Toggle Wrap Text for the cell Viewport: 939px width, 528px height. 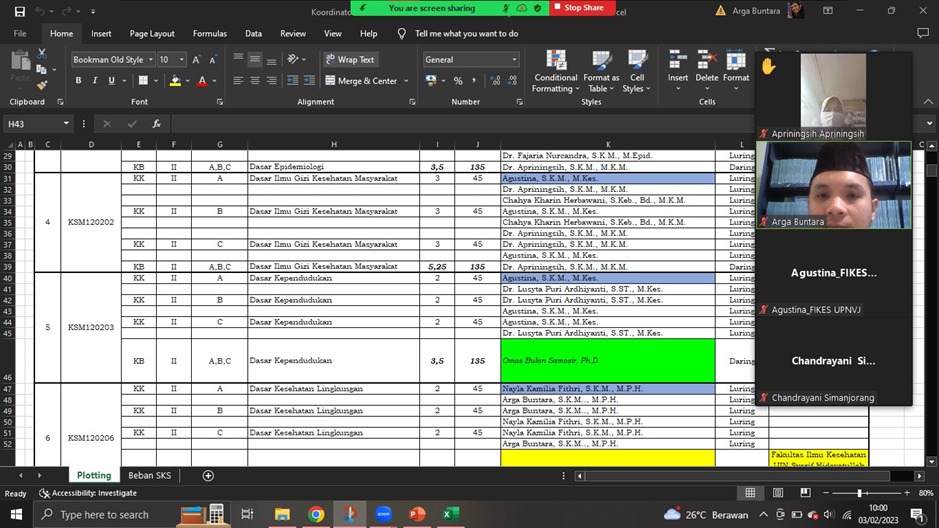(350, 60)
